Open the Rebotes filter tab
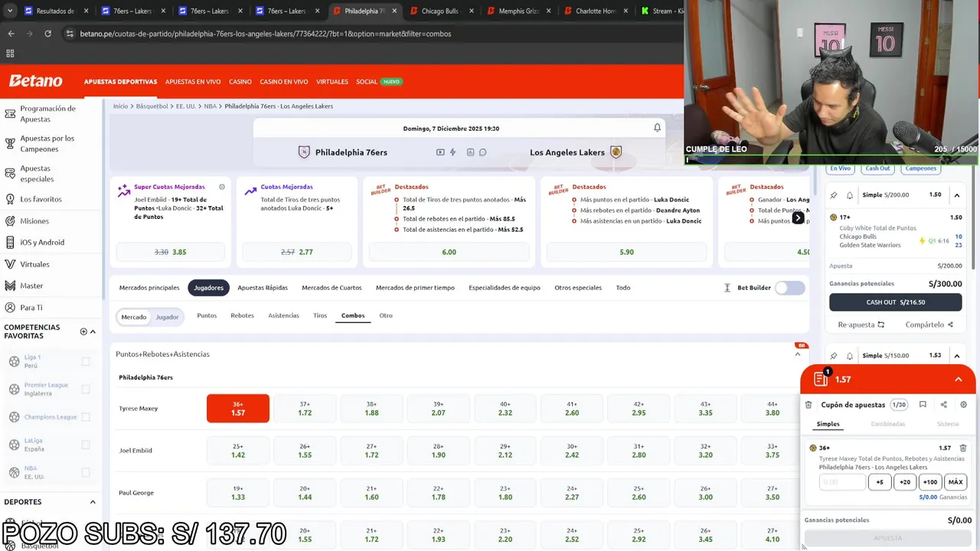Viewport: 980px width, 551px height. click(x=242, y=315)
